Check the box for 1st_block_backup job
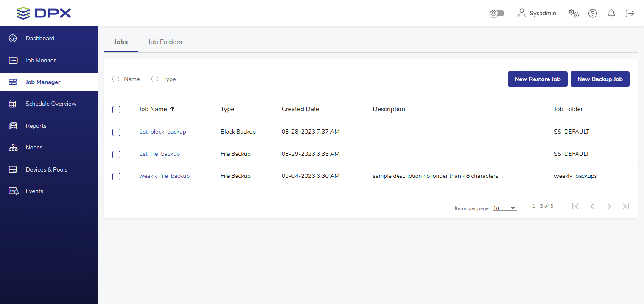Screen dimensions: 644x304 [116, 132]
